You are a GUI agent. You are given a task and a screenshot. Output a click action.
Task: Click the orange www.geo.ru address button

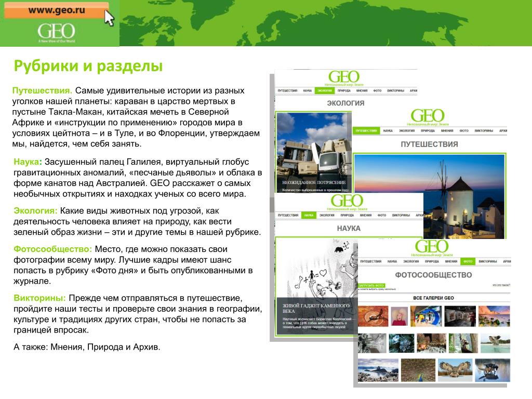coord(56,10)
